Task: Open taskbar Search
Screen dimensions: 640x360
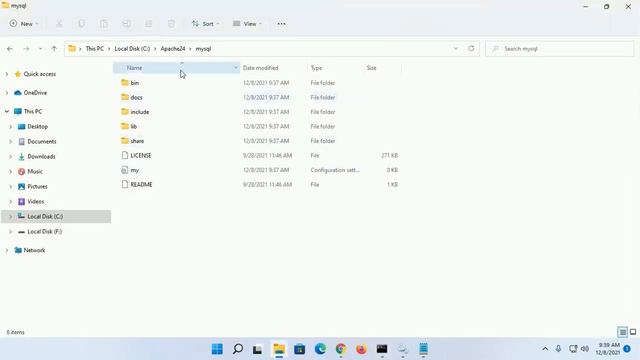Action: 238,349
